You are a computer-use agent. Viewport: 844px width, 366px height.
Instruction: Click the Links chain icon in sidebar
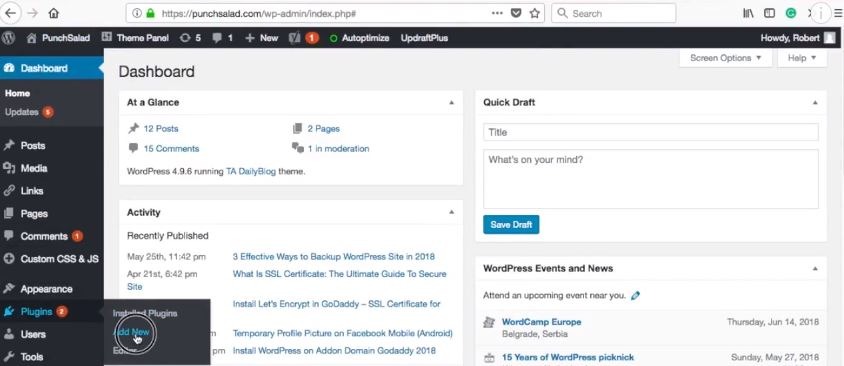coord(9,191)
